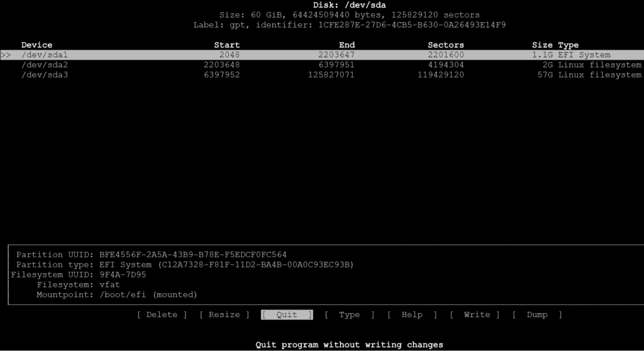Click the Partition UUID value
644x351 pixels.
coord(192,255)
